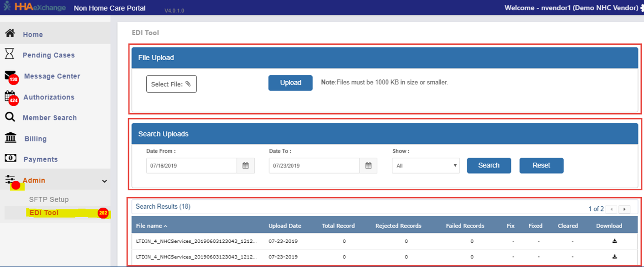Open Pending Cases hourglass icon
This screenshot has height=267, width=644.
pyautogui.click(x=10, y=54)
